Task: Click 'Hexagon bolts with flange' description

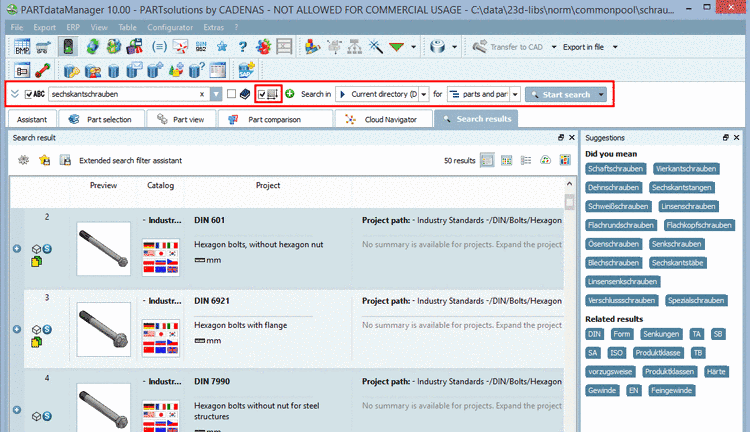Action: tap(241, 325)
